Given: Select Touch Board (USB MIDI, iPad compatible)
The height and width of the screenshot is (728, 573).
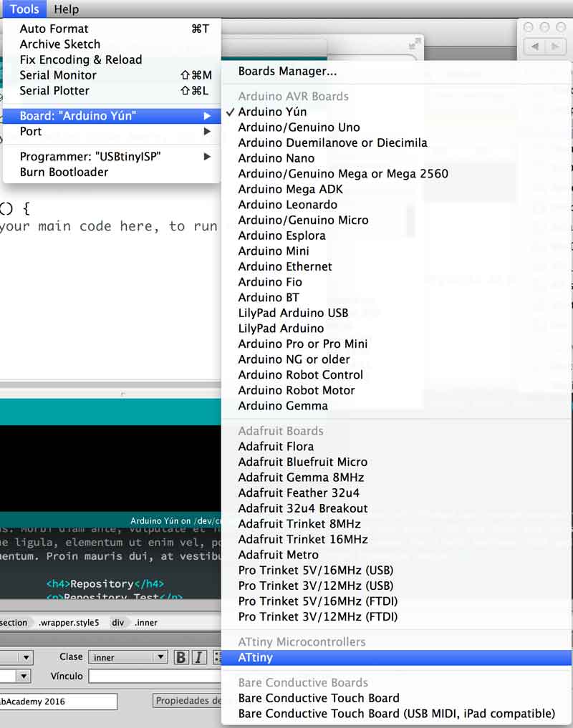Looking at the screenshot, I should [x=396, y=714].
